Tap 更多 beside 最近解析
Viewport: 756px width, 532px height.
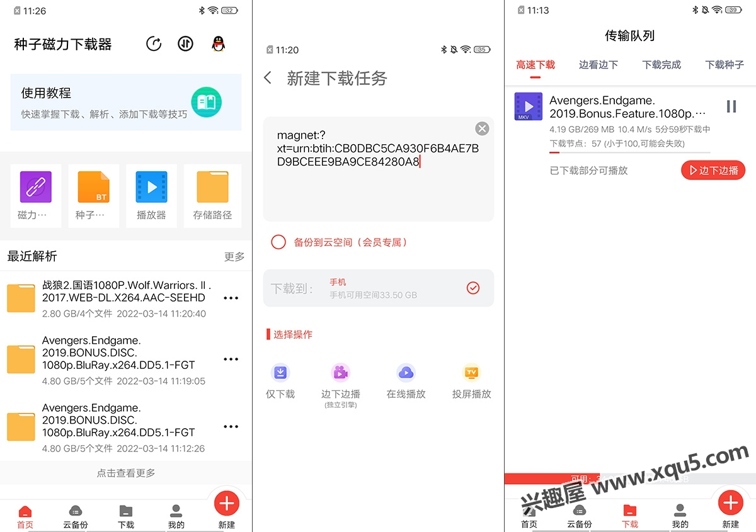(234, 257)
